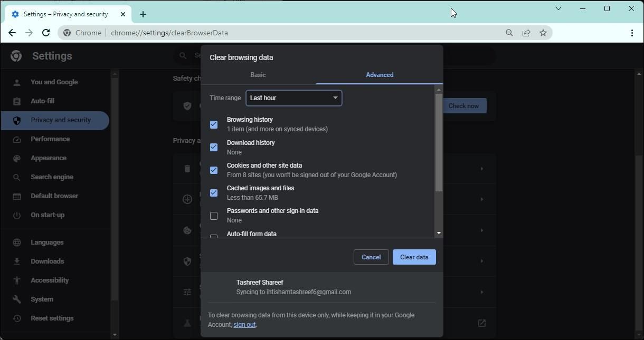Image resolution: width=644 pixels, height=340 pixels.
Task: Click the Appearance paintbrush icon
Action: (x=16, y=158)
